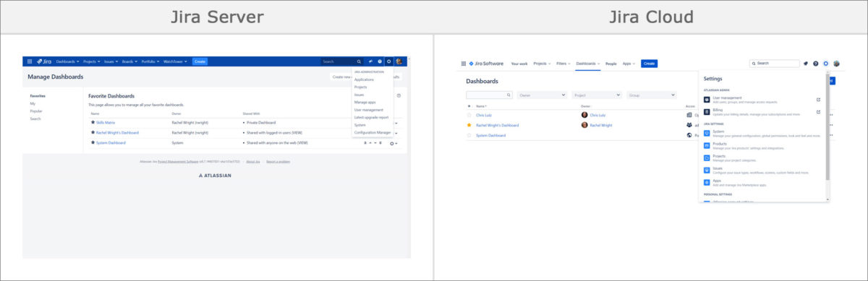Screen dimensions: 868x281
Task: Click Report a problem footer link
Action: (278, 162)
